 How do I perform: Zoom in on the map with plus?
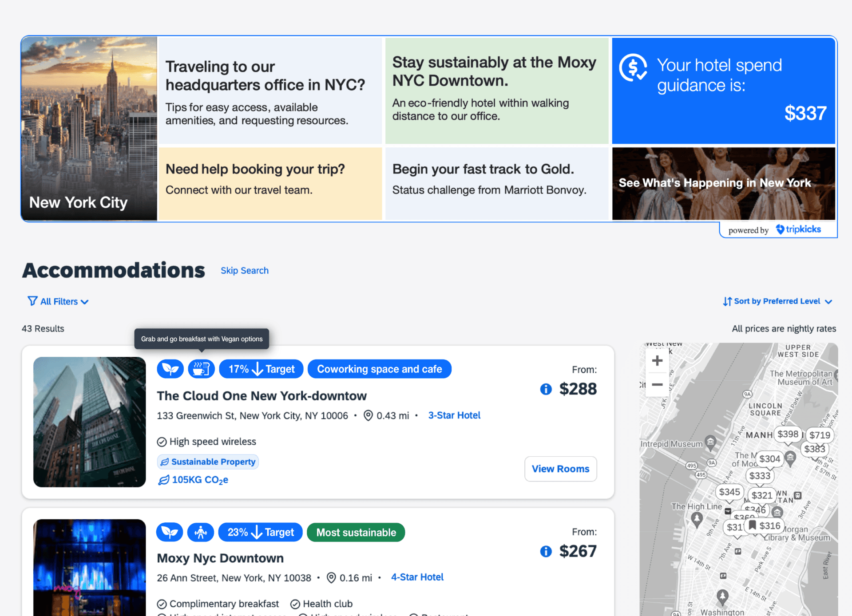coord(657,360)
